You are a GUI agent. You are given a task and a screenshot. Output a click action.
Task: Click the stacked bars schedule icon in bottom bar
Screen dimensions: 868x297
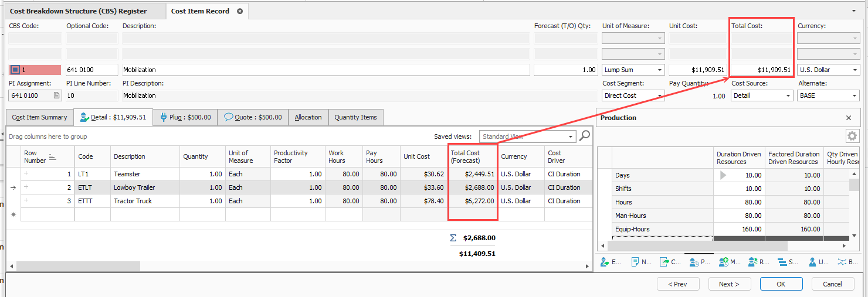tap(782, 262)
